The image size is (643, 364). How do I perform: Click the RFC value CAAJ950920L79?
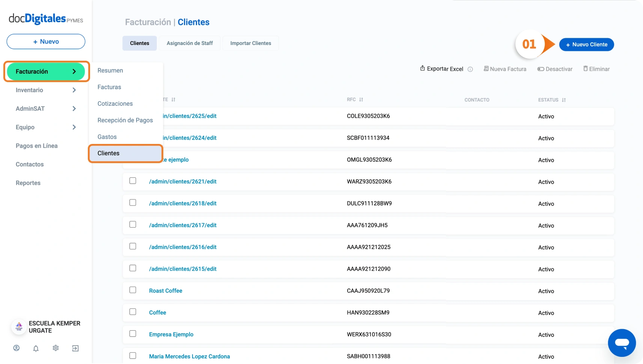368,291
